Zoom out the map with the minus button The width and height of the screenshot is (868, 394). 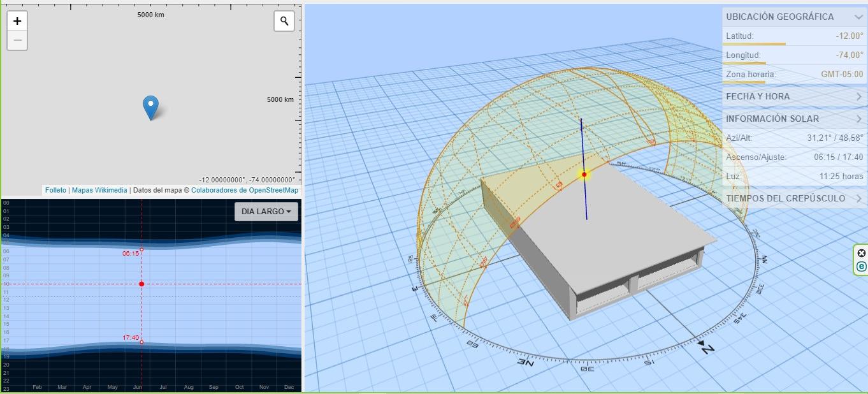17,40
